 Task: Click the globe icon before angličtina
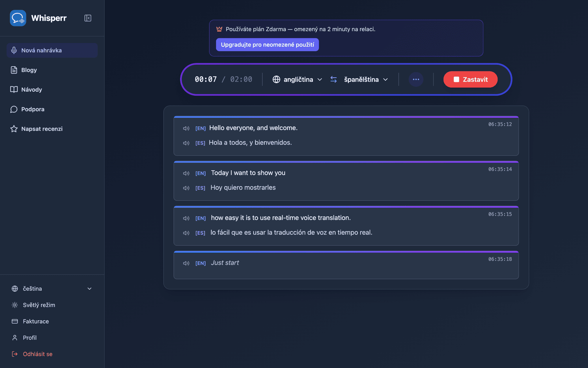(x=276, y=79)
